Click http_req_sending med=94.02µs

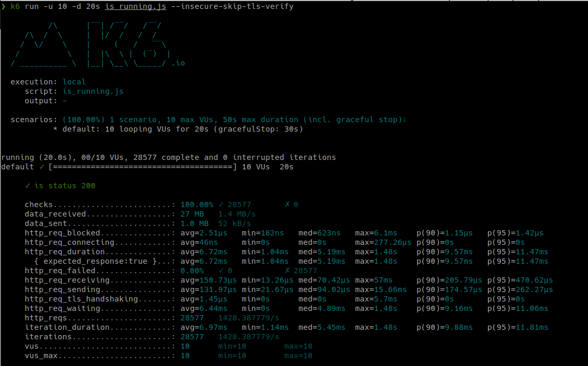324,289
